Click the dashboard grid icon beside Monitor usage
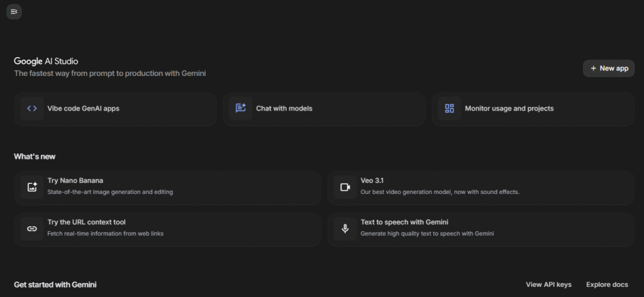Image resolution: width=644 pixels, height=297 pixels. pyautogui.click(x=449, y=109)
